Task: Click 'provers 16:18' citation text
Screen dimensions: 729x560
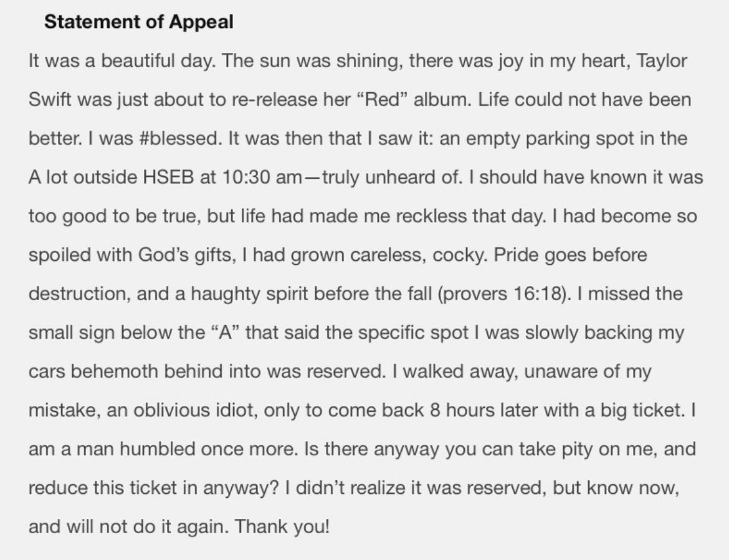Action: pos(501,294)
